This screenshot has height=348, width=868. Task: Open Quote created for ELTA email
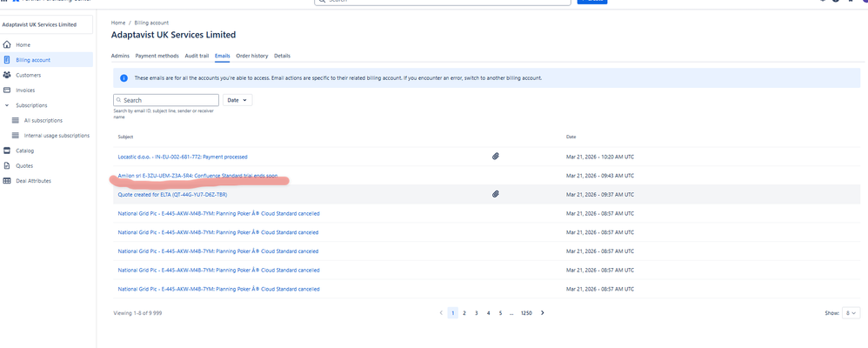(173, 195)
